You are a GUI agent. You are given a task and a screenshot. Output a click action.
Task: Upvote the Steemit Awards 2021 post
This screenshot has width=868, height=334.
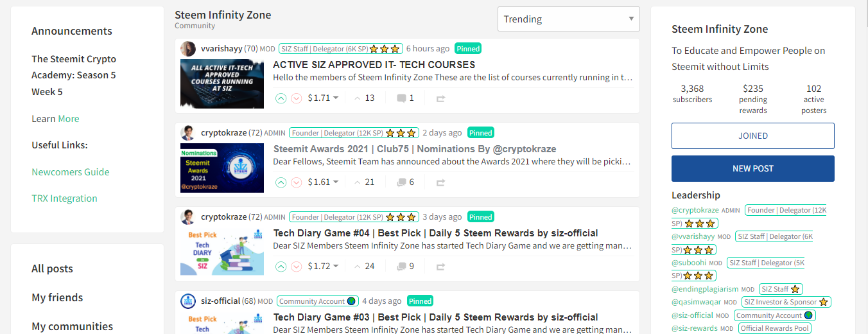click(281, 182)
